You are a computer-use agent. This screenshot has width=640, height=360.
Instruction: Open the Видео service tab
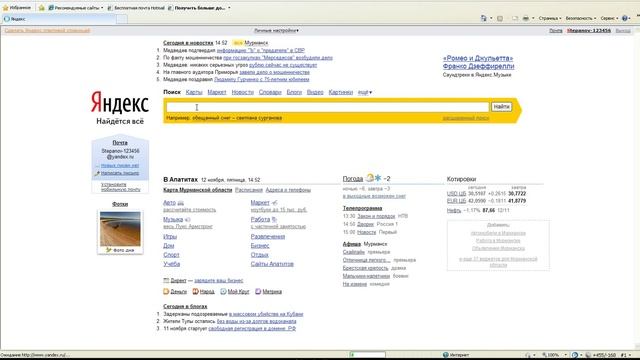[x=315, y=92]
